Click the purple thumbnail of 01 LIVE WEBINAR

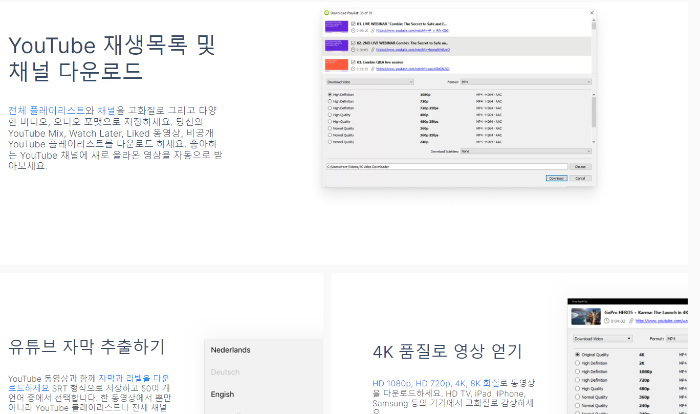[337, 26]
